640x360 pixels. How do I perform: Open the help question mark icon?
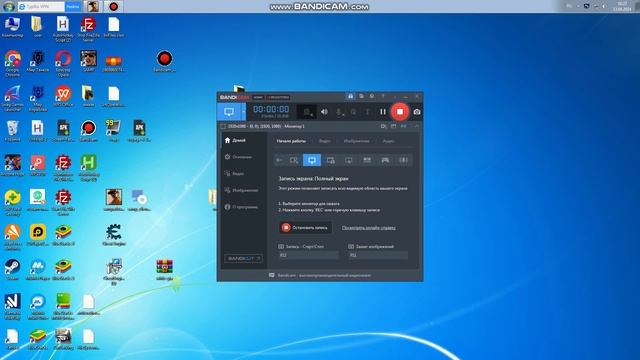383,97
